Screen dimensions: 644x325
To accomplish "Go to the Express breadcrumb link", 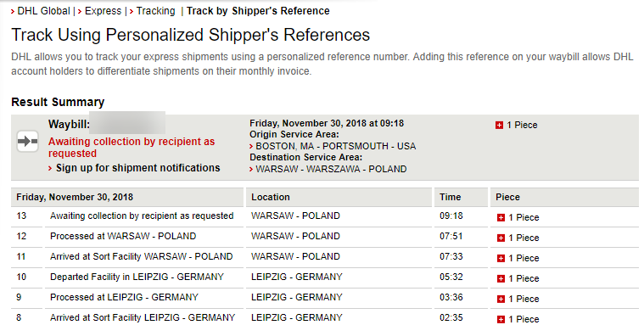I will pos(103,11).
